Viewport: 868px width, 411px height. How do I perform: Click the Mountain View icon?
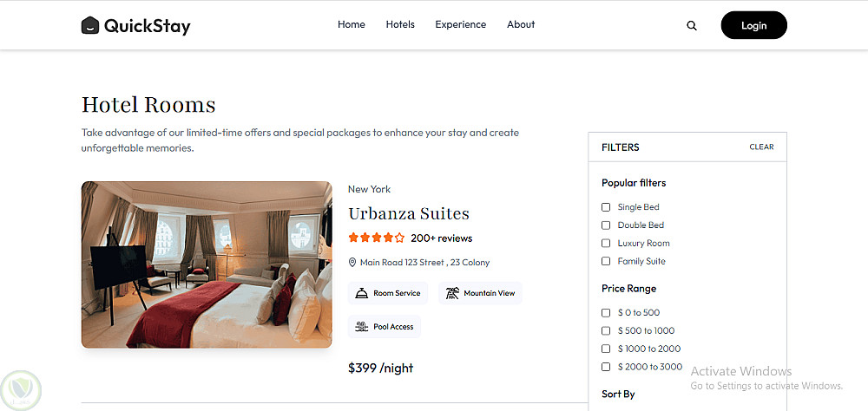(x=452, y=294)
